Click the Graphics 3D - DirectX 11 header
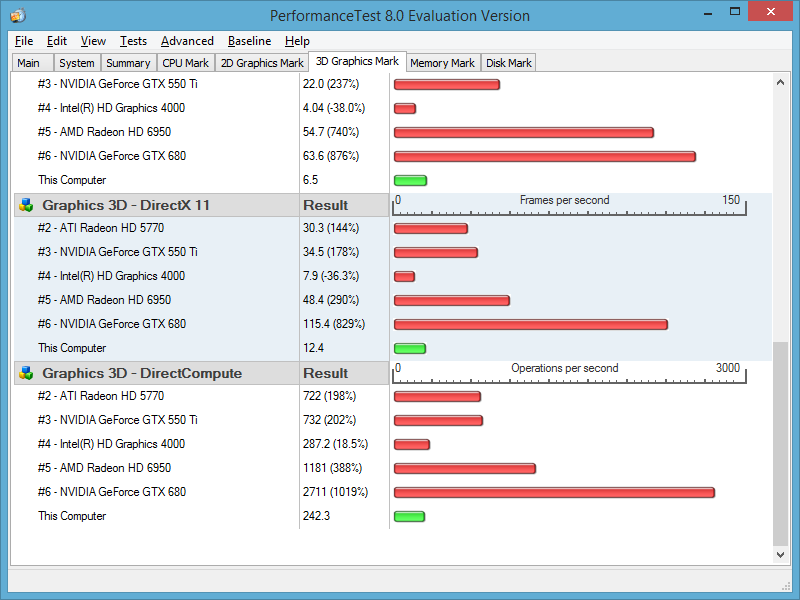This screenshot has height=600, width=800. 156,205
